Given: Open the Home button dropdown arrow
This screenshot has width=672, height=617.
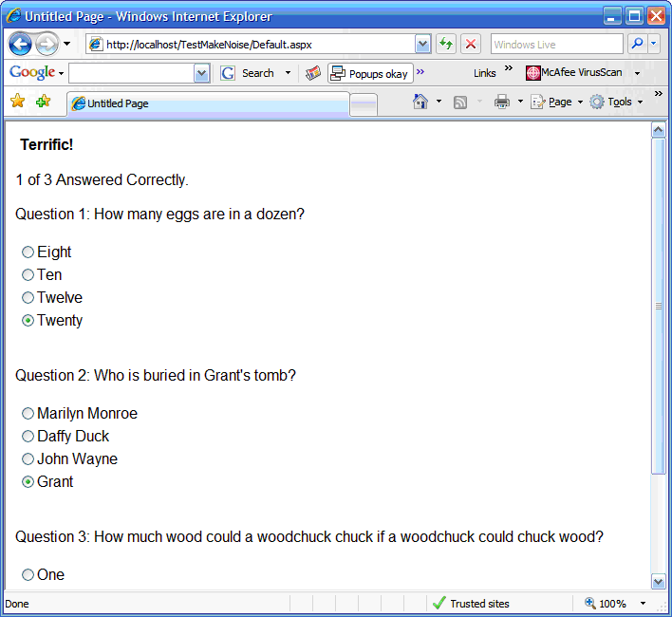Looking at the screenshot, I should coord(439,102).
